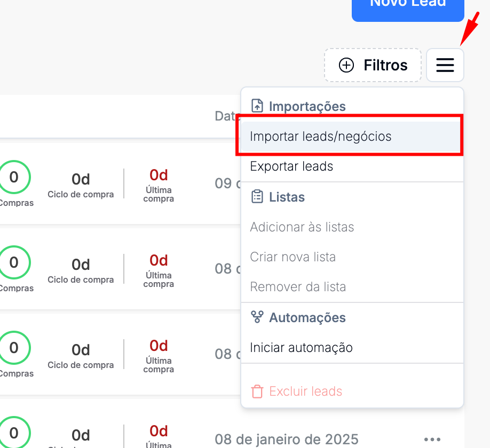Select Adicionar às listas option
The height and width of the screenshot is (448, 490).
pyautogui.click(x=302, y=227)
